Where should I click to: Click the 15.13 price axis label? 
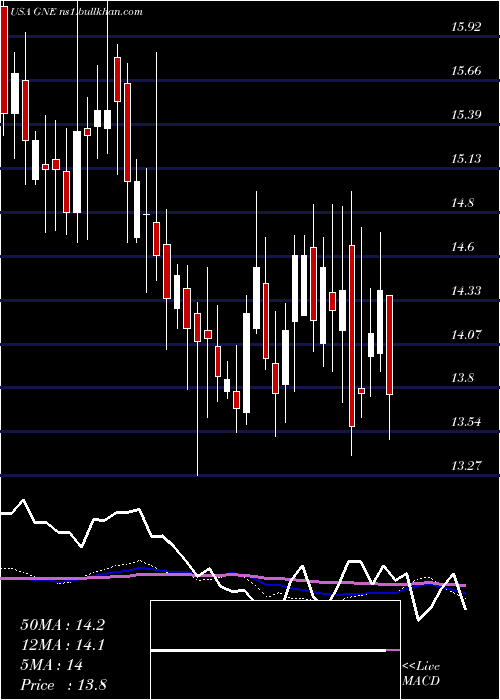pyautogui.click(x=466, y=158)
